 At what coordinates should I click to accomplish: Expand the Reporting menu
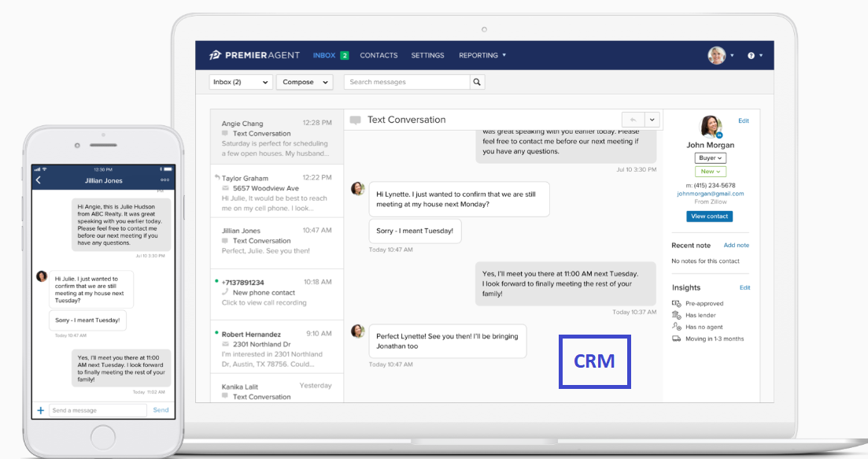point(482,55)
